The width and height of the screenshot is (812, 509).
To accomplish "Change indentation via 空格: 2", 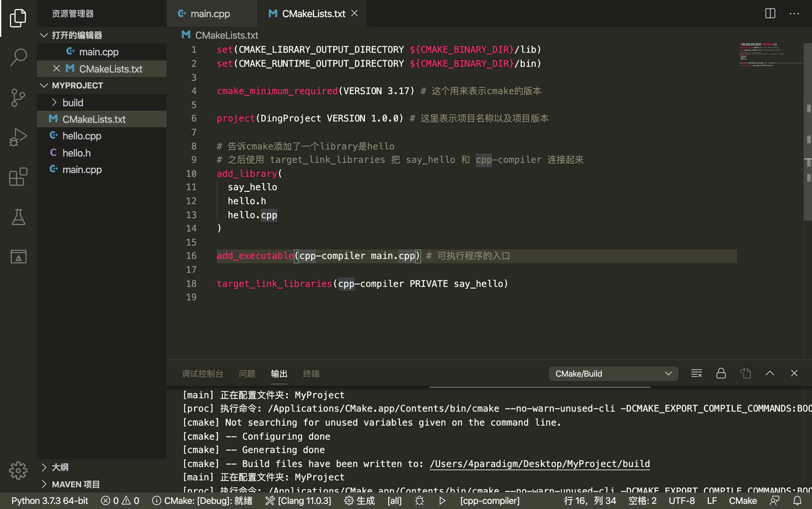I will (643, 501).
